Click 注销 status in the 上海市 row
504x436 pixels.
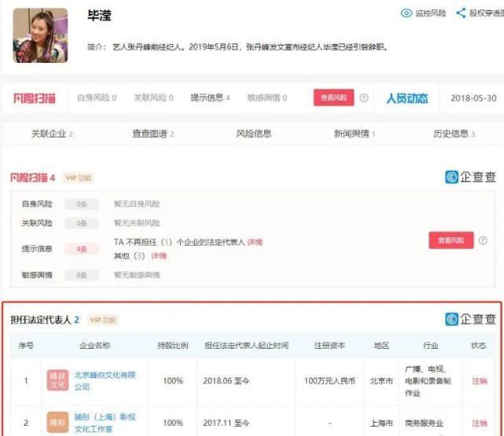[480, 423]
